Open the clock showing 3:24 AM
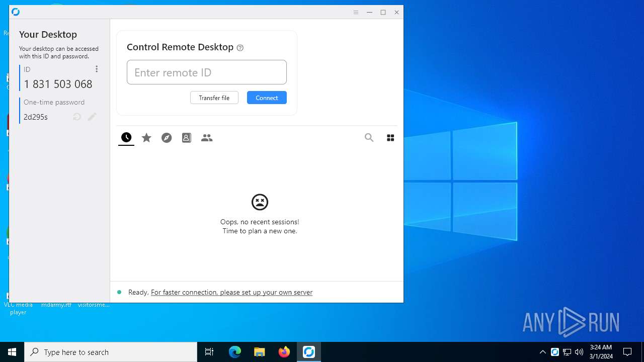 click(x=601, y=352)
